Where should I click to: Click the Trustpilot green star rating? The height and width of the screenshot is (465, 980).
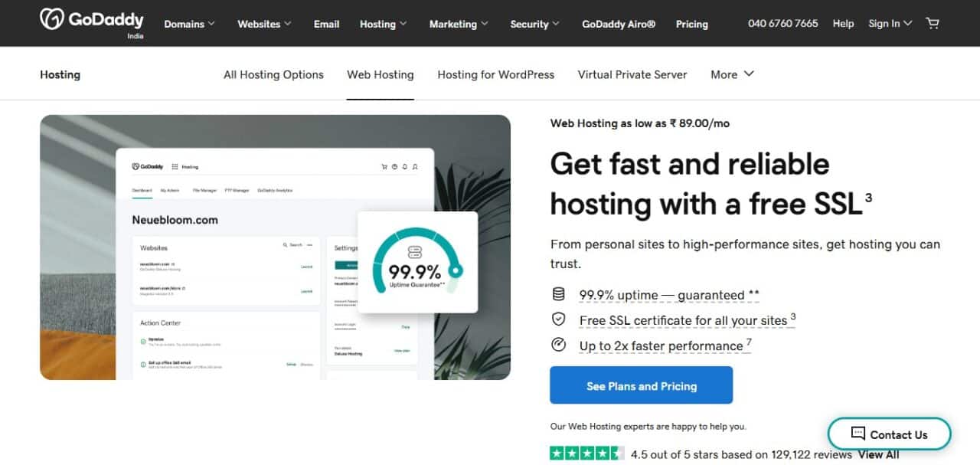pyautogui.click(x=586, y=454)
